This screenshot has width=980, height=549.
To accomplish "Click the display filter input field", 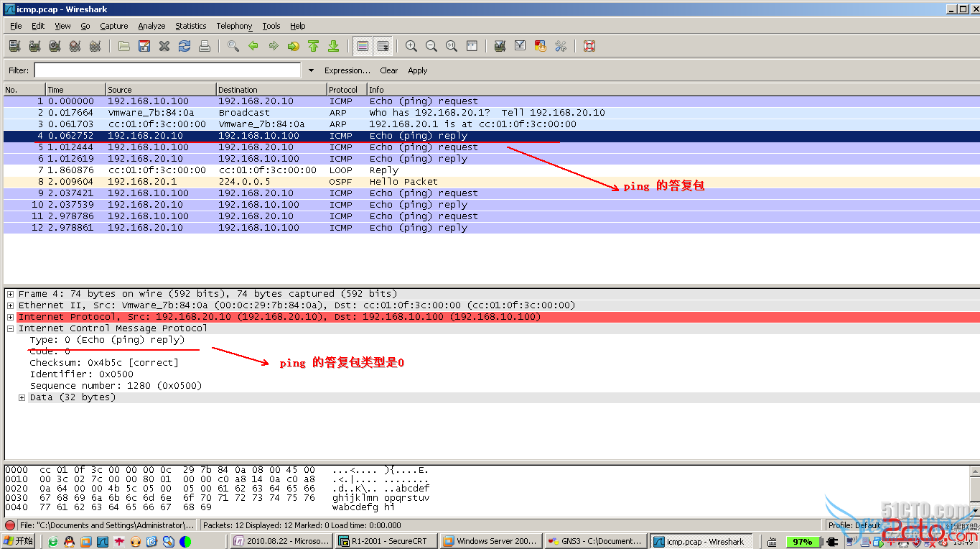I will click(167, 70).
